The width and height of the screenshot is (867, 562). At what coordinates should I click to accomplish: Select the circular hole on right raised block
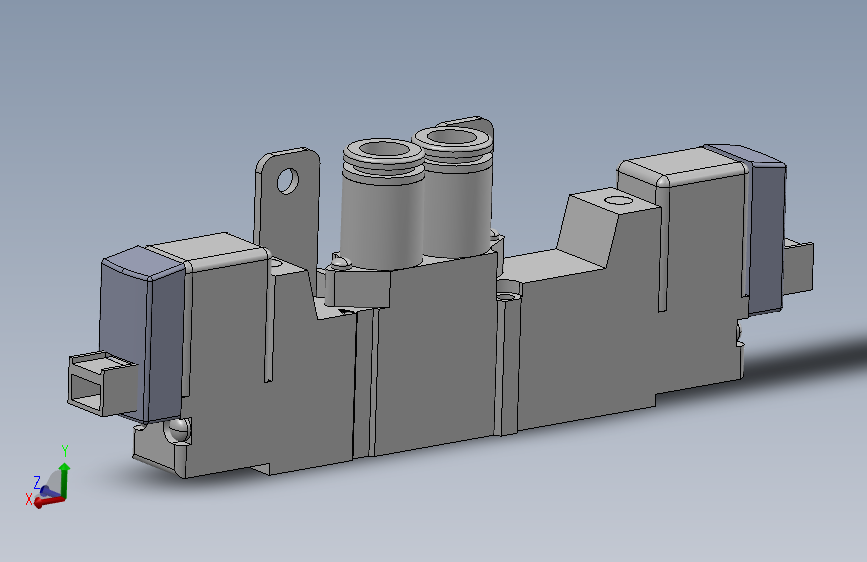[x=618, y=200]
